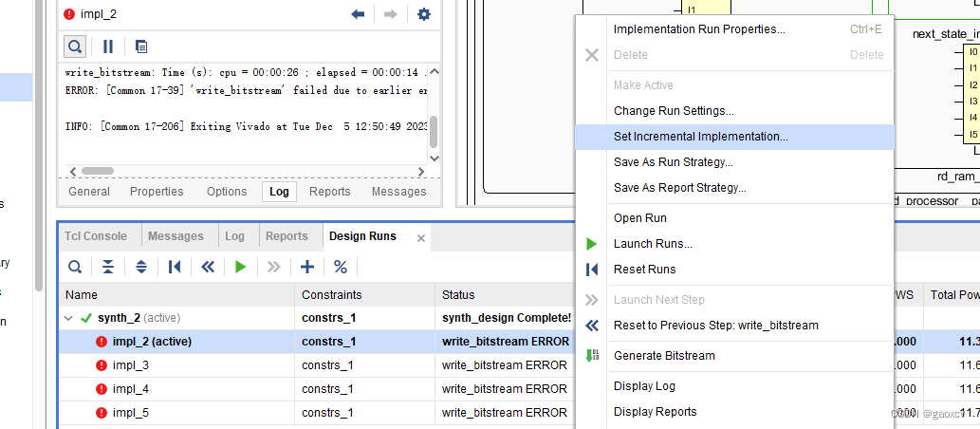Select Generate Bitstream from context menu
This screenshot has width=980, height=429.
point(734,356)
